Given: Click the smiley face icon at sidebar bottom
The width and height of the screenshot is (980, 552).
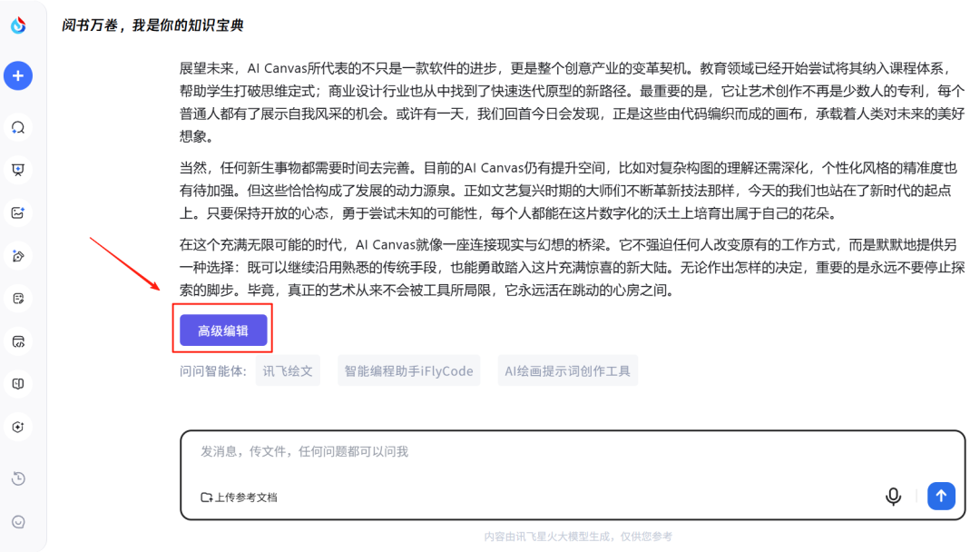Looking at the screenshot, I should pos(18,522).
